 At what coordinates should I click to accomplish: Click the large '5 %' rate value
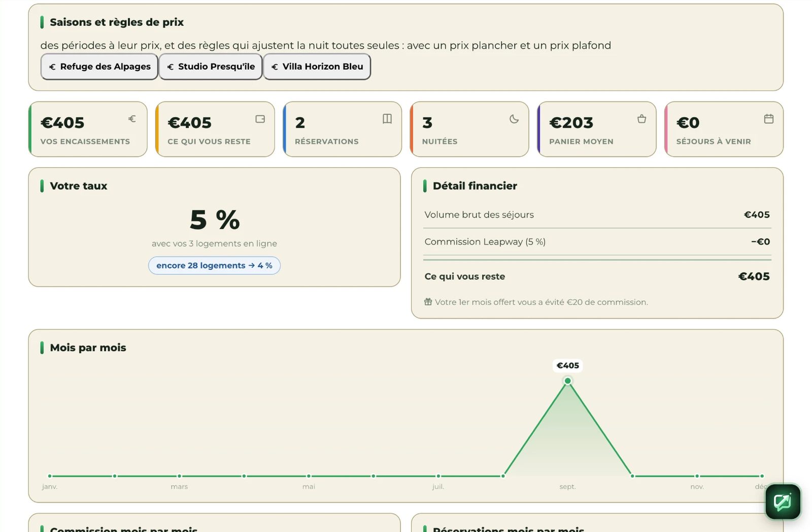(x=214, y=220)
